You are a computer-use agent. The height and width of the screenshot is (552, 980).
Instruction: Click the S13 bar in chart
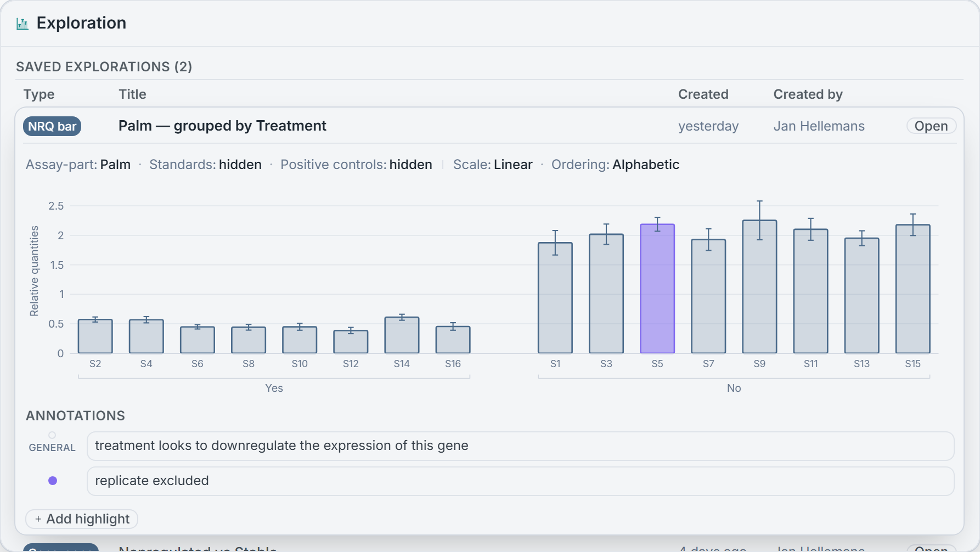[x=861, y=296]
